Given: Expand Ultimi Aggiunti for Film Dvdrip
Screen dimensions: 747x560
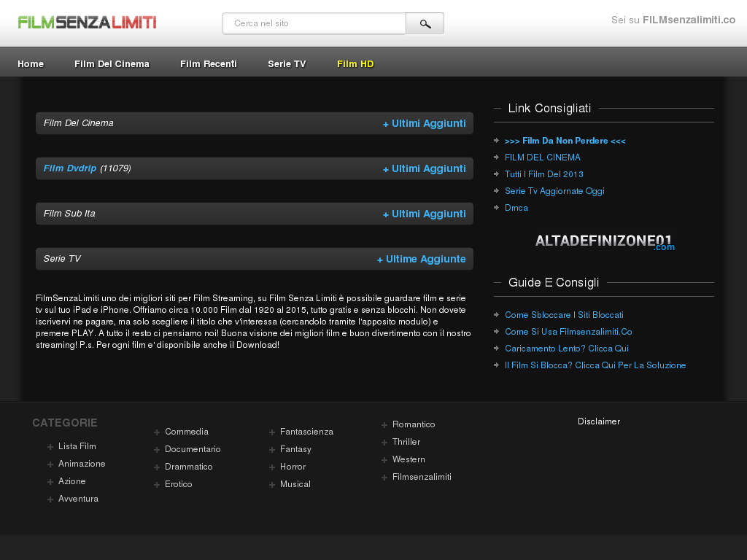Looking at the screenshot, I should click(x=424, y=168).
